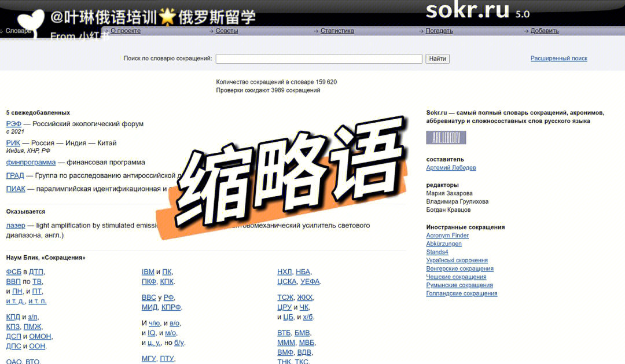
Task: Open the МГУ abbreviation link
Action: pos(149,359)
